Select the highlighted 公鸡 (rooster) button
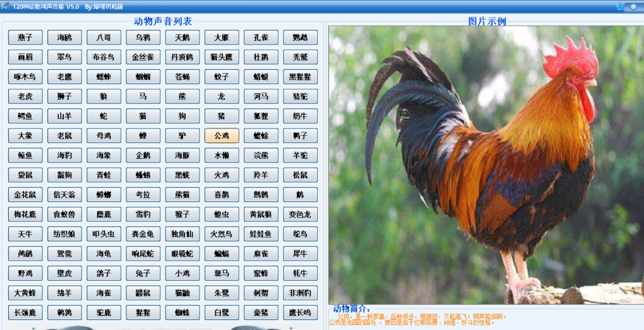 [x=222, y=136]
